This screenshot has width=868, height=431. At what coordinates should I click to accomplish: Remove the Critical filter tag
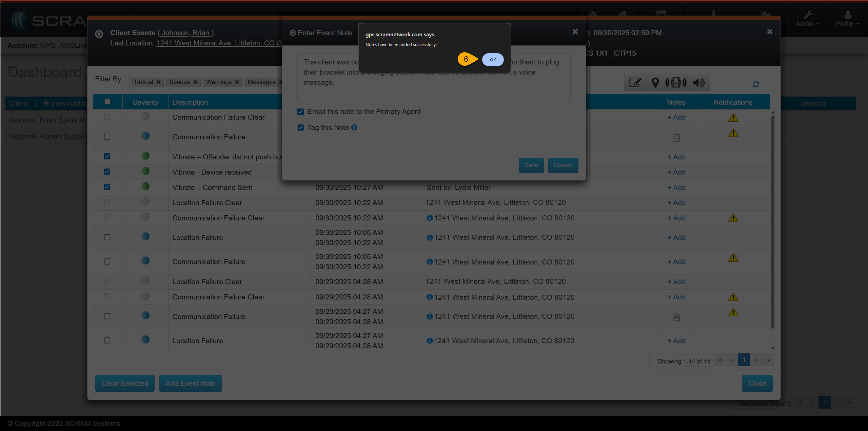(x=158, y=82)
